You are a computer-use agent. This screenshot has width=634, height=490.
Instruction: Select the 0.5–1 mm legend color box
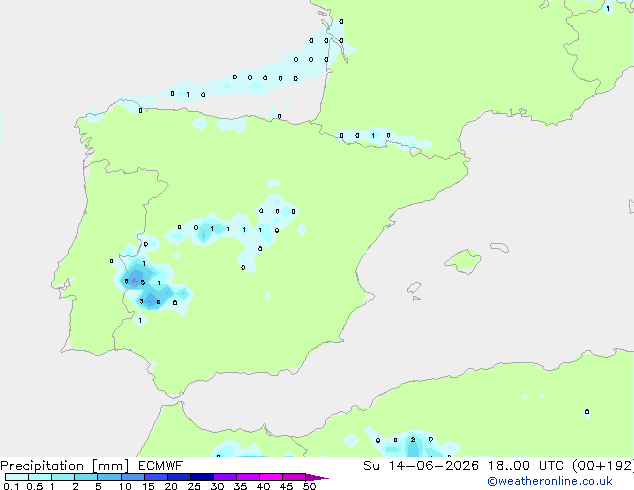40,477
